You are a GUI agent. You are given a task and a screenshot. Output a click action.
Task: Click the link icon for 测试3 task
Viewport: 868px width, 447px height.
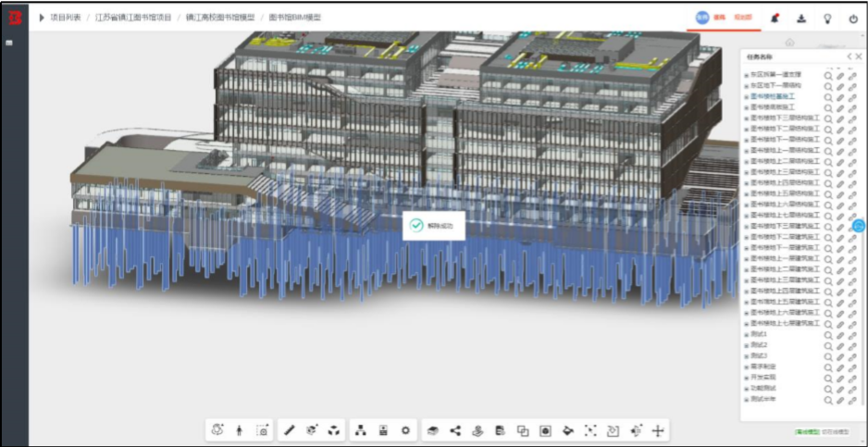coord(852,356)
